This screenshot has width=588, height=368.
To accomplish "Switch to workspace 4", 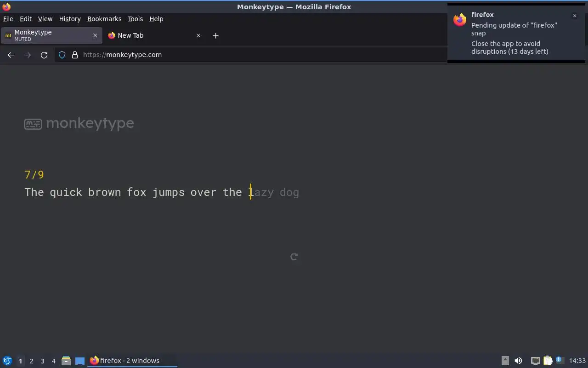I will coord(53,361).
